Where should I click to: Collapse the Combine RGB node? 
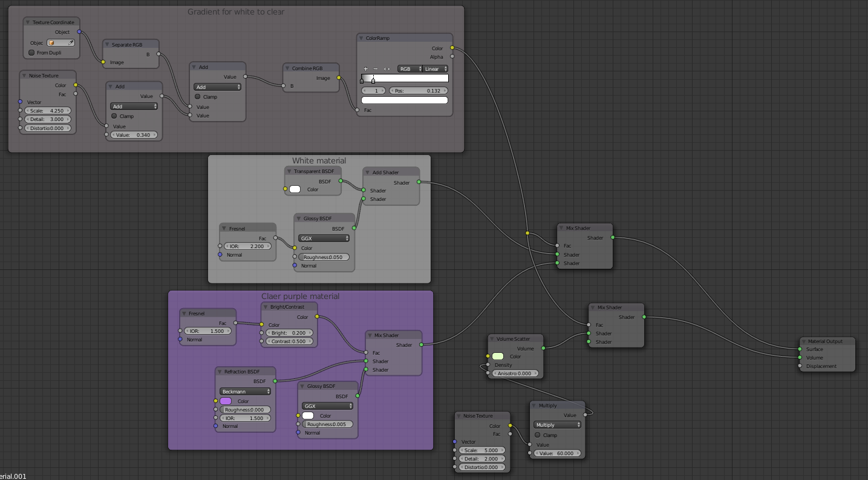coord(287,68)
